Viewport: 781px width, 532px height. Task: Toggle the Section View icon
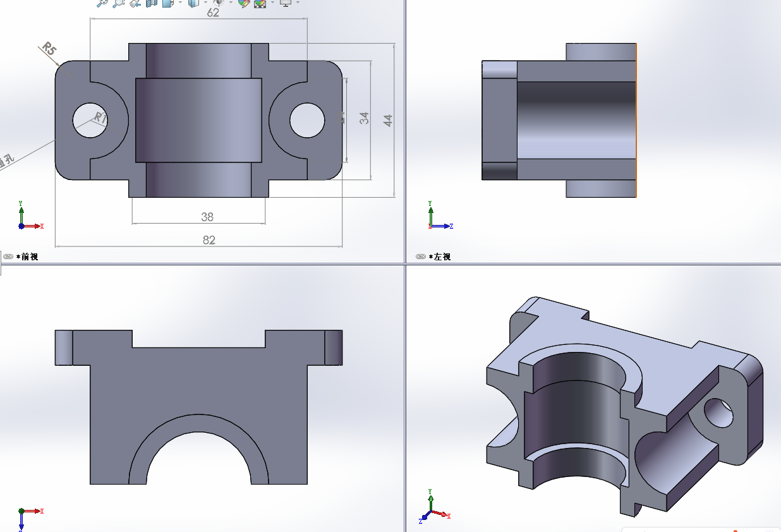[152, 3]
